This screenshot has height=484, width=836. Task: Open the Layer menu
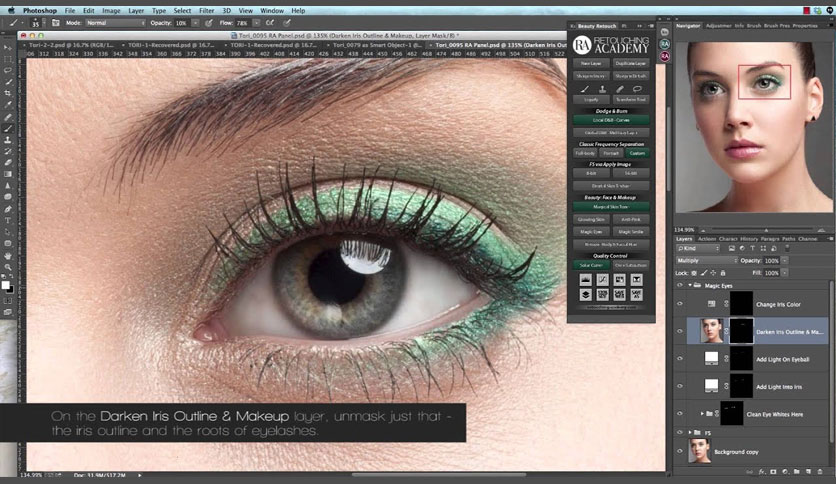pos(136,11)
